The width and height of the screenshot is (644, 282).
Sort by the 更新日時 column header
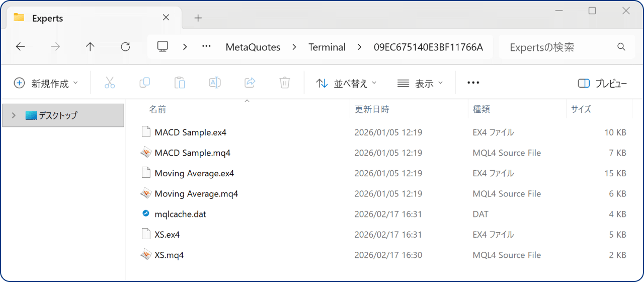372,109
